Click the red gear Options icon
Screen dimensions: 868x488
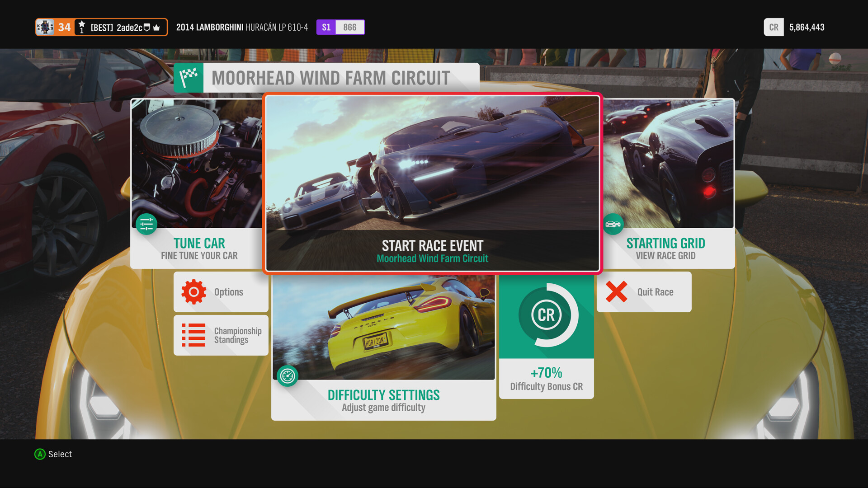click(193, 292)
